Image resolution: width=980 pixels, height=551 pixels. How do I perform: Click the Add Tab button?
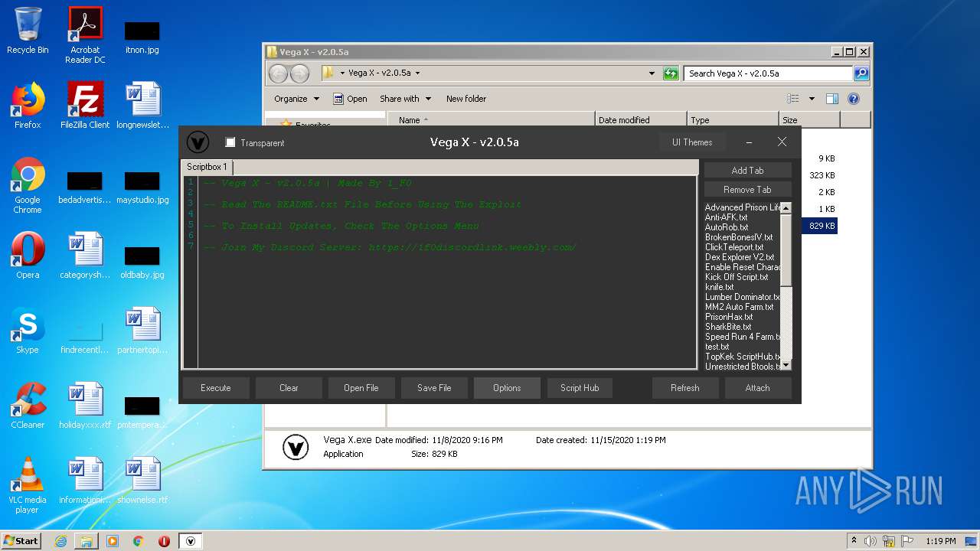tap(747, 171)
